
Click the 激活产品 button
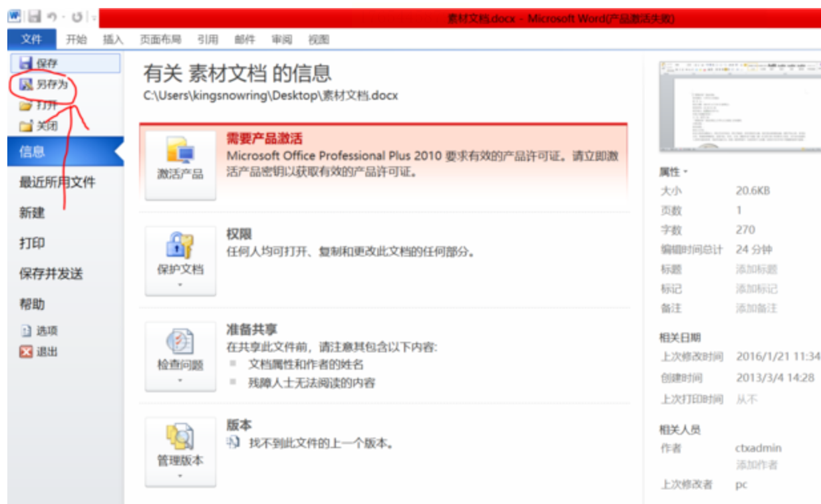pos(180,166)
